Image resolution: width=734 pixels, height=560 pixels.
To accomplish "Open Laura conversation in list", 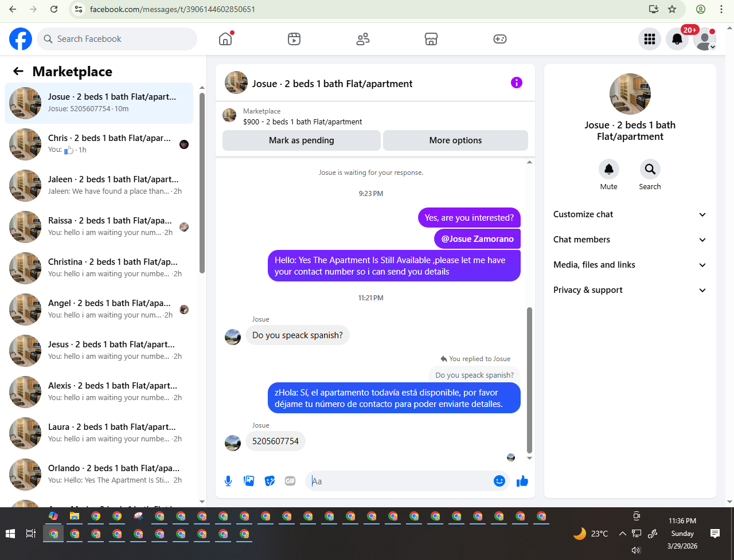I will point(99,433).
